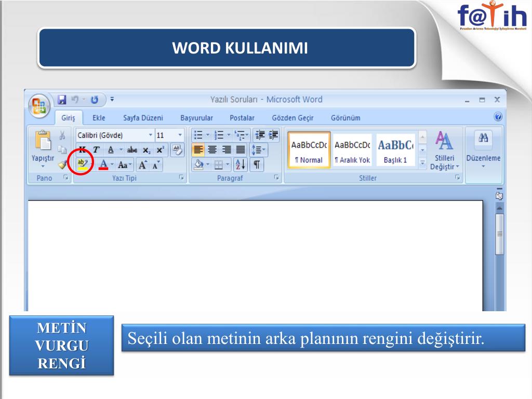
Task: Switch to the Giriş tab
Action: pyautogui.click(x=68, y=118)
